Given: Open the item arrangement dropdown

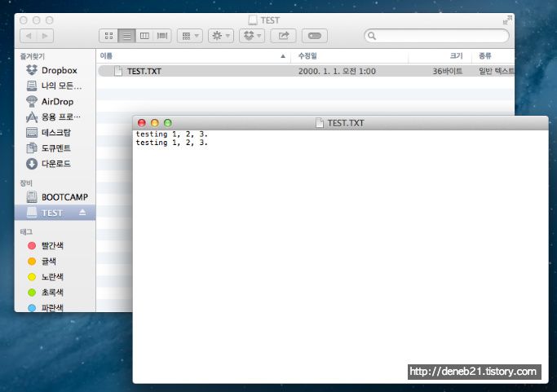Looking at the screenshot, I should [190, 36].
